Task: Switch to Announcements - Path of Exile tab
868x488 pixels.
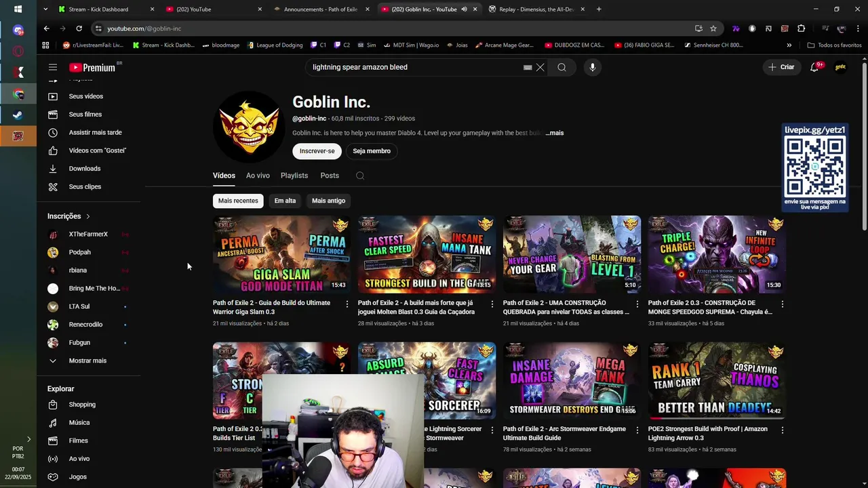Action: [320, 9]
